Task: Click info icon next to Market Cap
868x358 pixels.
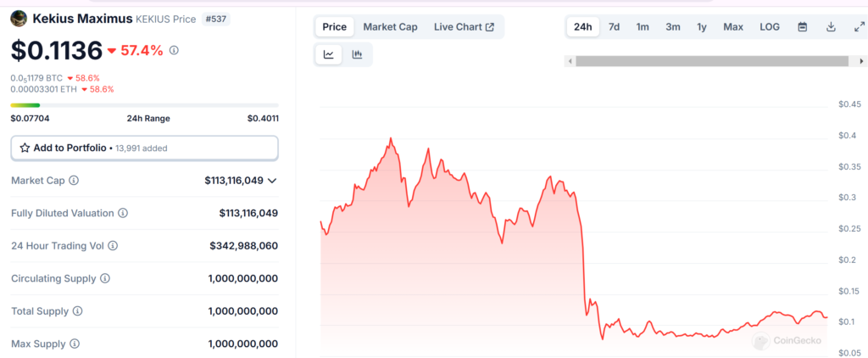Action: 74,181
